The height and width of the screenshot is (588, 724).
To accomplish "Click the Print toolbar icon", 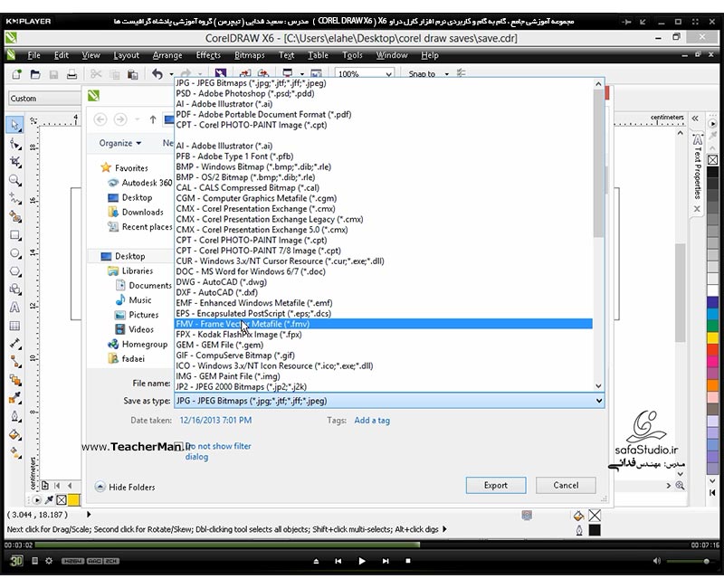I will point(71,74).
